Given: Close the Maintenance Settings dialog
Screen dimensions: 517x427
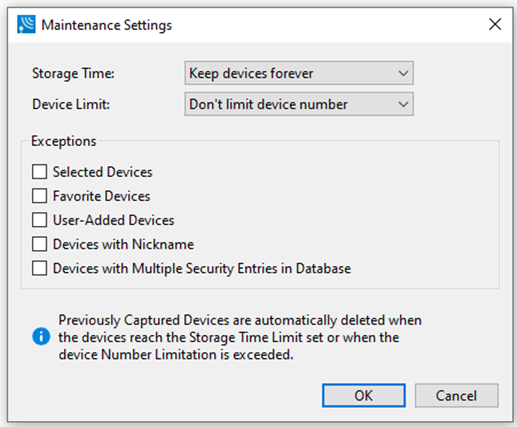Looking at the screenshot, I should click(x=495, y=24).
